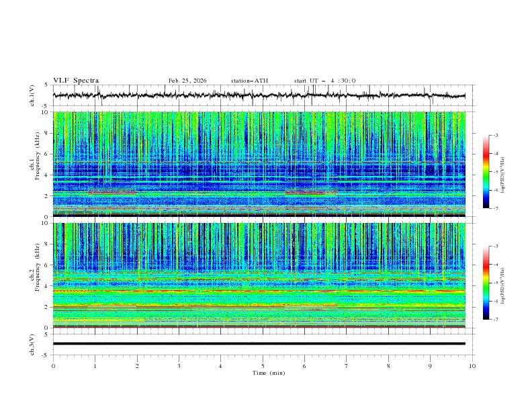The width and height of the screenshot is (532, 411).
Task: Click the "4" tick on the time axis
Action: [x=220, y=366]
